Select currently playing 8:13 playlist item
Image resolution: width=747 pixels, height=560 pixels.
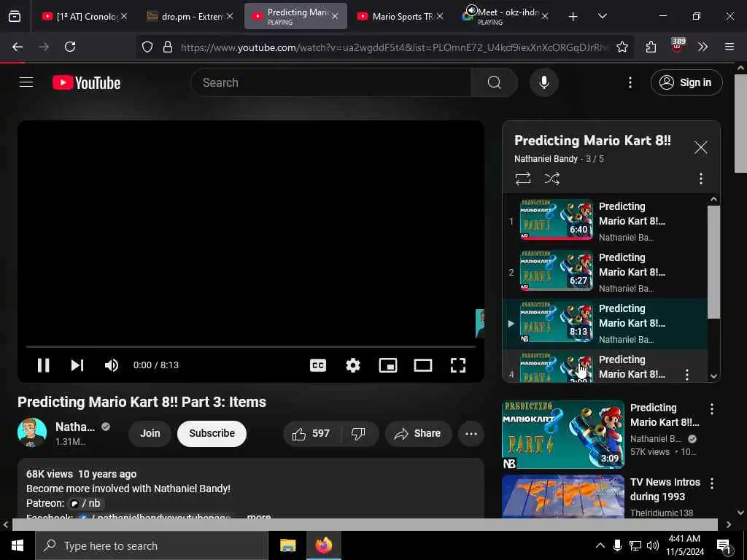tap(605, 323)
